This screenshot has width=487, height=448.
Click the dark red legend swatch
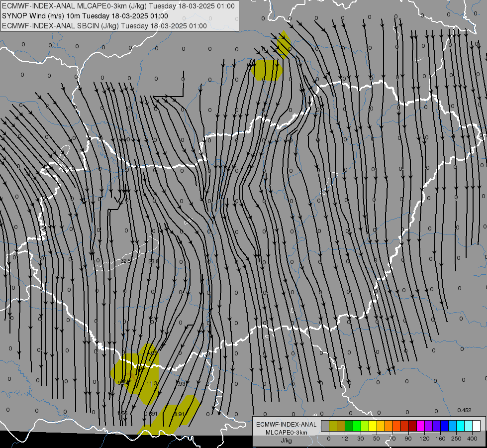pos(412,426)
